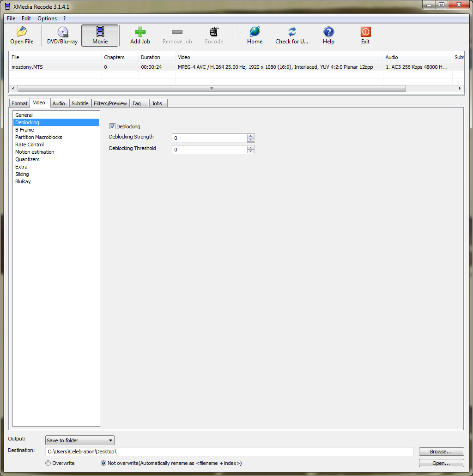Open the File menu
The width and height of the screenshot is (473, 476).
pos(11,18)
